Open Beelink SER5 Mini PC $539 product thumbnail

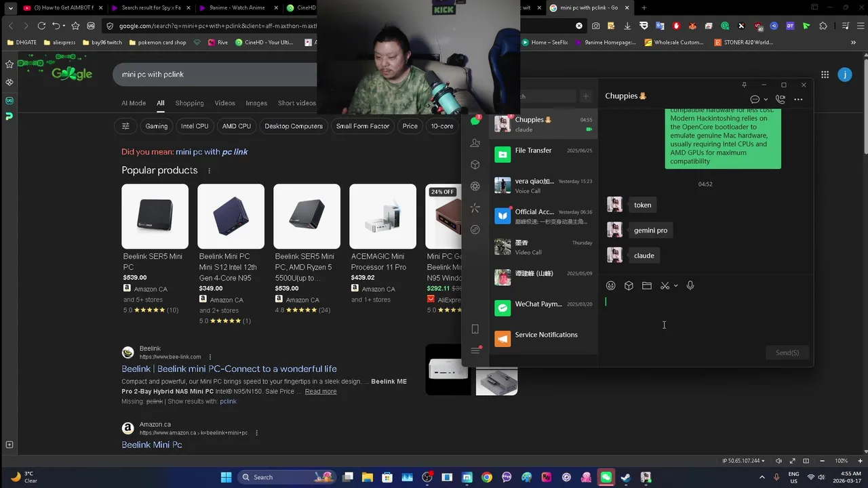(x=155, y=216)
